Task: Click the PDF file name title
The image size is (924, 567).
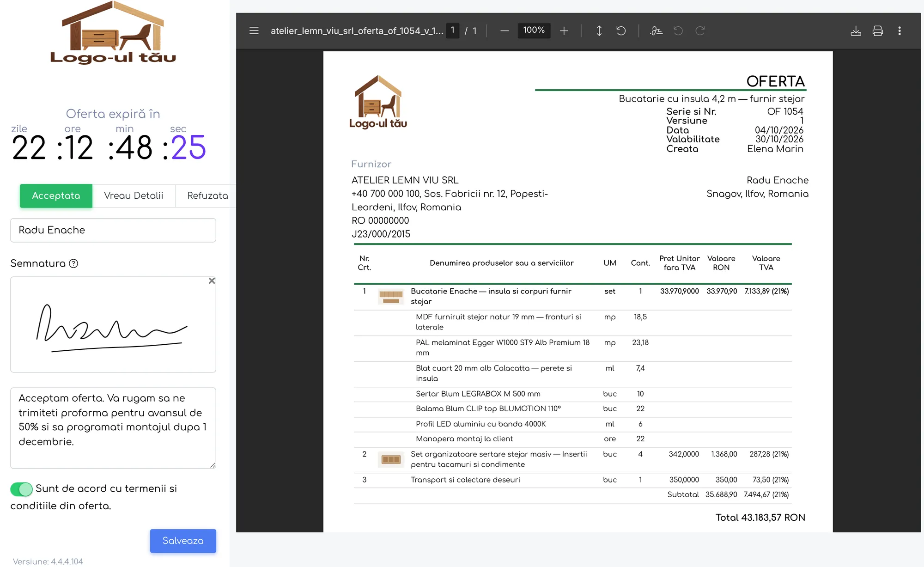Action: pos(357,31)
